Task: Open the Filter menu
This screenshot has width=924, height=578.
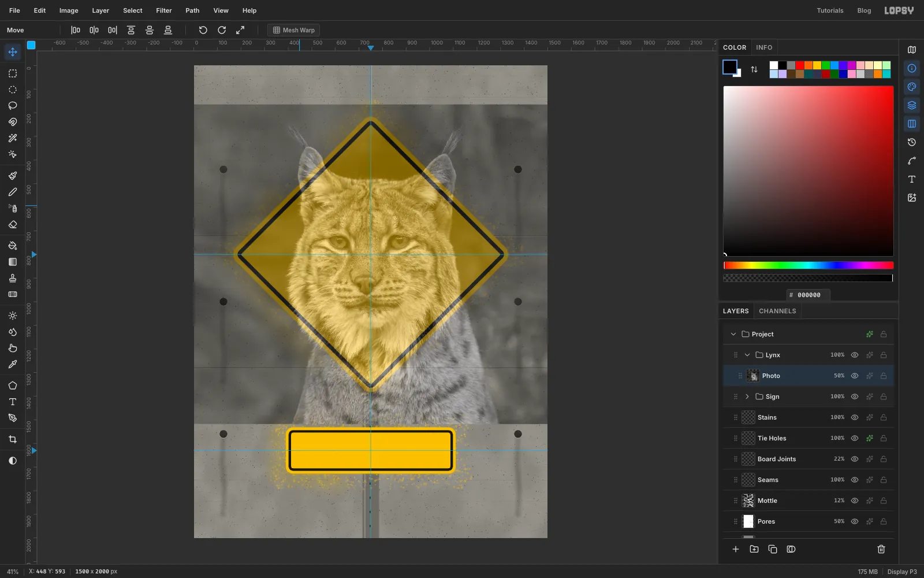Action: coord(164,10)
